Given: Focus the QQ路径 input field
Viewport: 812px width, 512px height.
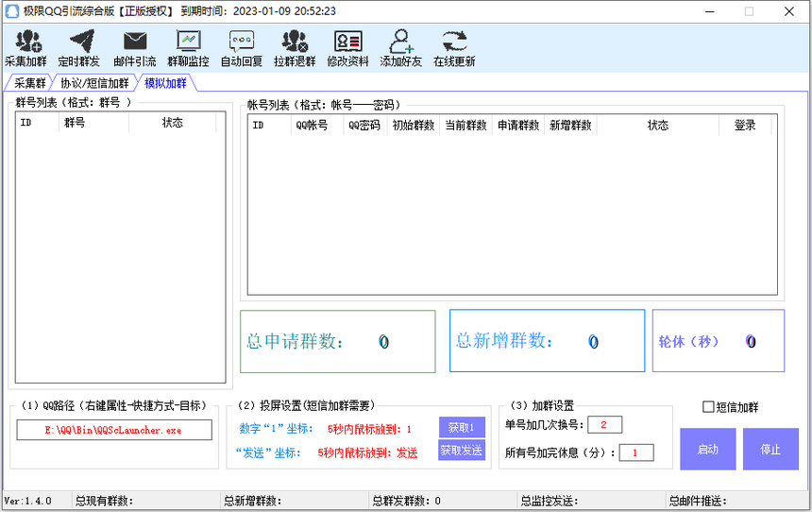Looking at the screenshot, I should tap(114, 430).
